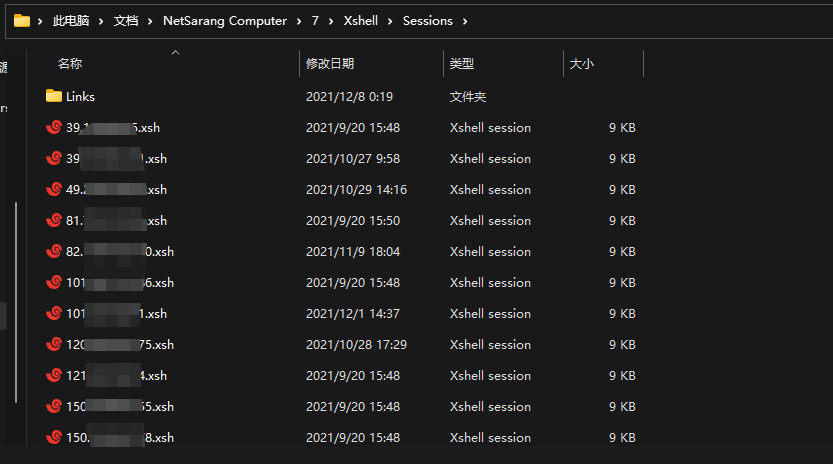Click the Links folder icon
This screenshot has width=833, height=464.
point(54,97)
